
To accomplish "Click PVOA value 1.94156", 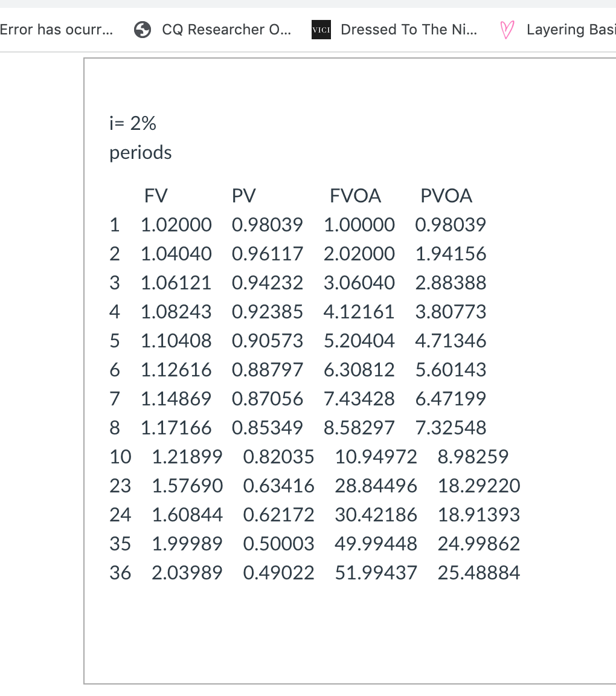I will [x=451, y=254].
